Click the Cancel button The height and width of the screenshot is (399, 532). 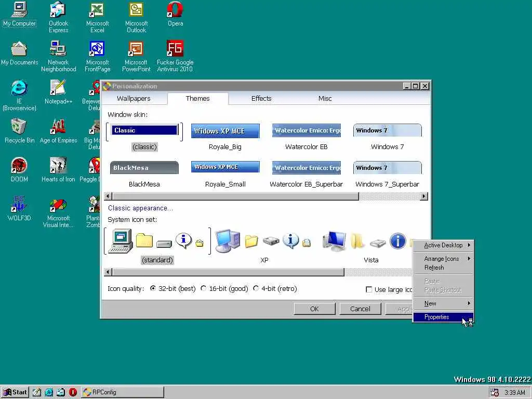pos(360,309)
